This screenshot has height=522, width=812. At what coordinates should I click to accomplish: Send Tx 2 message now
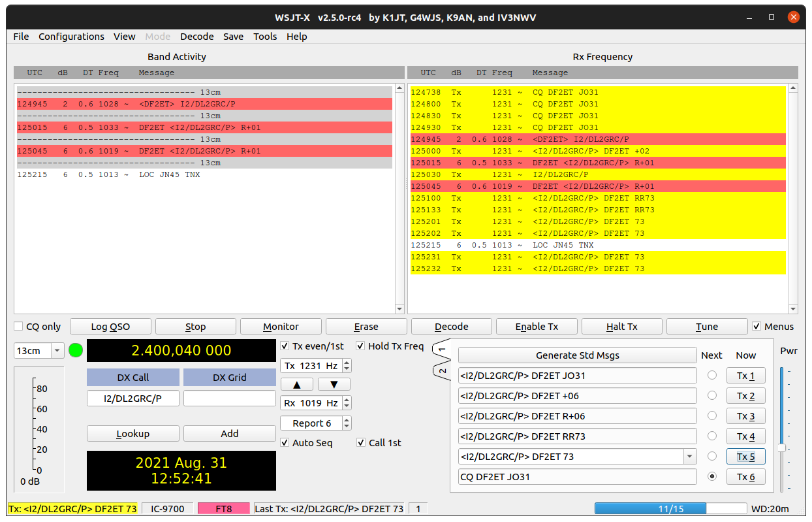point(745,396)
